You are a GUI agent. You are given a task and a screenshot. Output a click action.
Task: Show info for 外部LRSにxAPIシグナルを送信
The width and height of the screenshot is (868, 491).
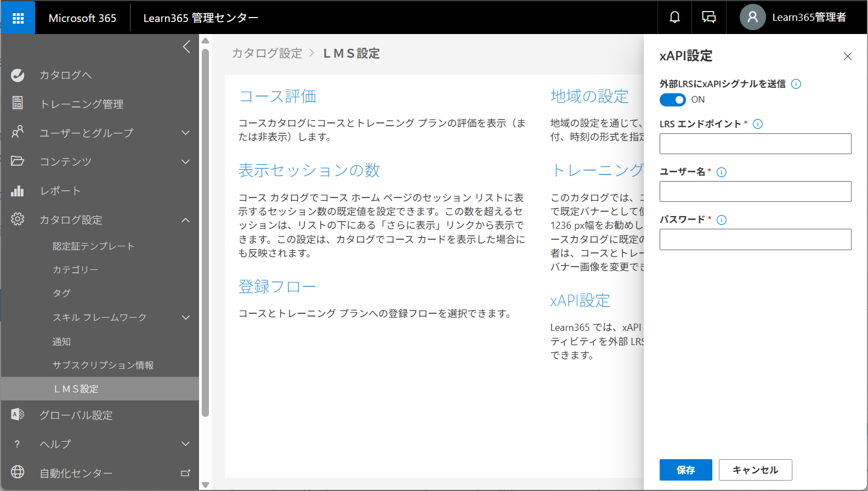pyautogui.click(x=796, y=84)
